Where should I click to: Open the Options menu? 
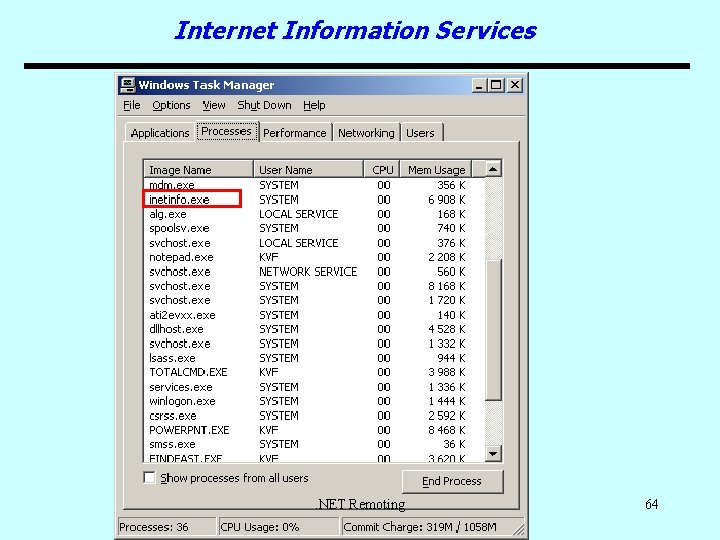(171, 106)
